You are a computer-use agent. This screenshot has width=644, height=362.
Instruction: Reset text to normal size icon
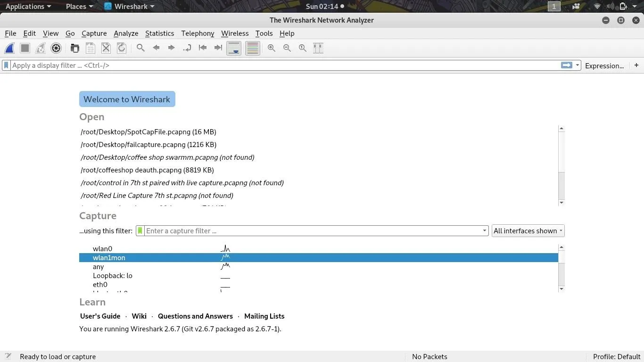pos(303,48)
